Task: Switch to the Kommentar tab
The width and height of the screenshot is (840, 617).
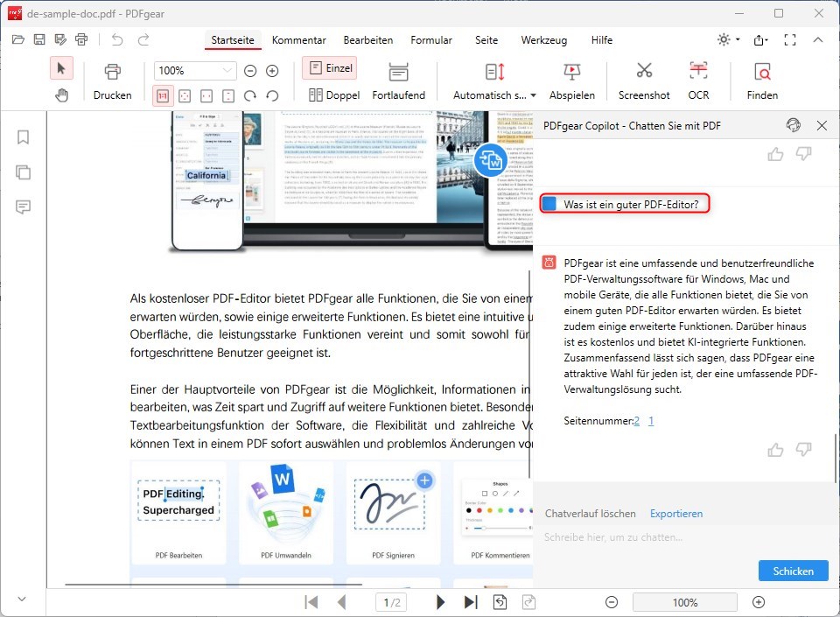Action: [299, 40]
